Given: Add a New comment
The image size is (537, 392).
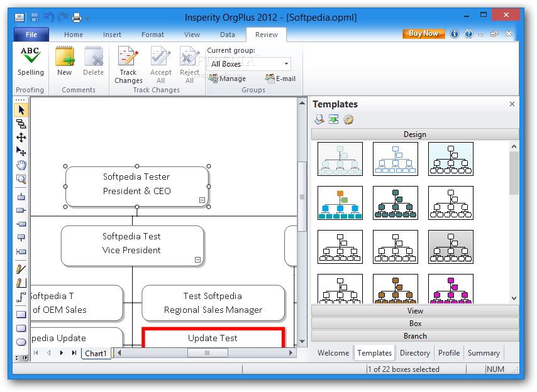Looking at the screenshot, I should (x=64, y=61).
